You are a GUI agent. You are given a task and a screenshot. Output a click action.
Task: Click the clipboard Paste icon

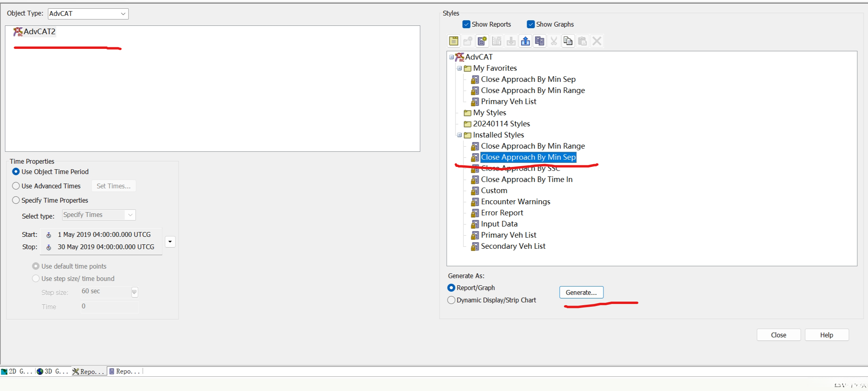pyautogui.click(x=582, y=41)
